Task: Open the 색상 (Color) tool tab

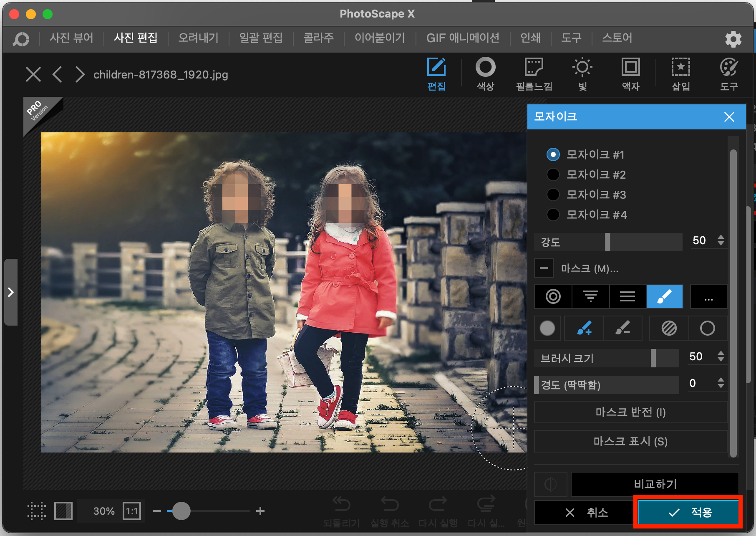Action: click(x=486, y=75)
